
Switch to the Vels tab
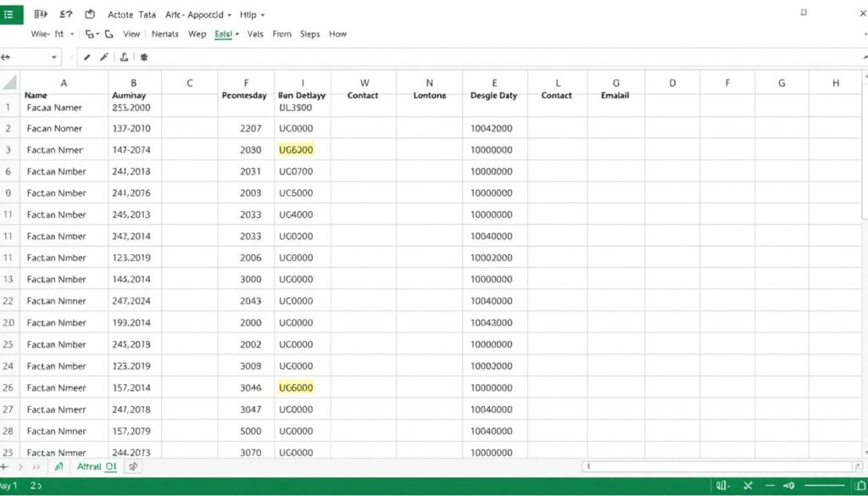pos(255,34)
